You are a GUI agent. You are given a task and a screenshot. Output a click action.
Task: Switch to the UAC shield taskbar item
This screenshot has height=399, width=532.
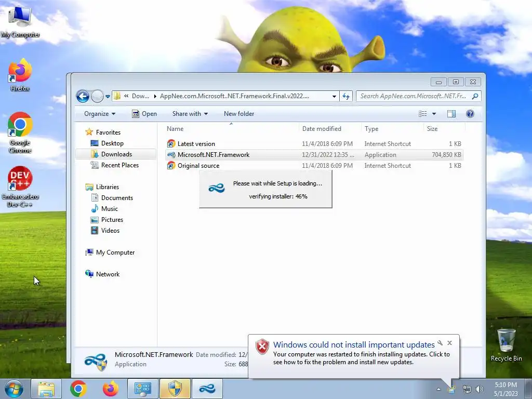coord(175,389)
